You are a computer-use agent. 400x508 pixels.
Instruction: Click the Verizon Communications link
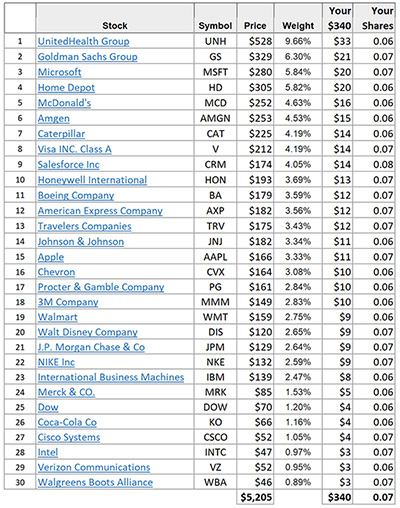coord(94,467)
